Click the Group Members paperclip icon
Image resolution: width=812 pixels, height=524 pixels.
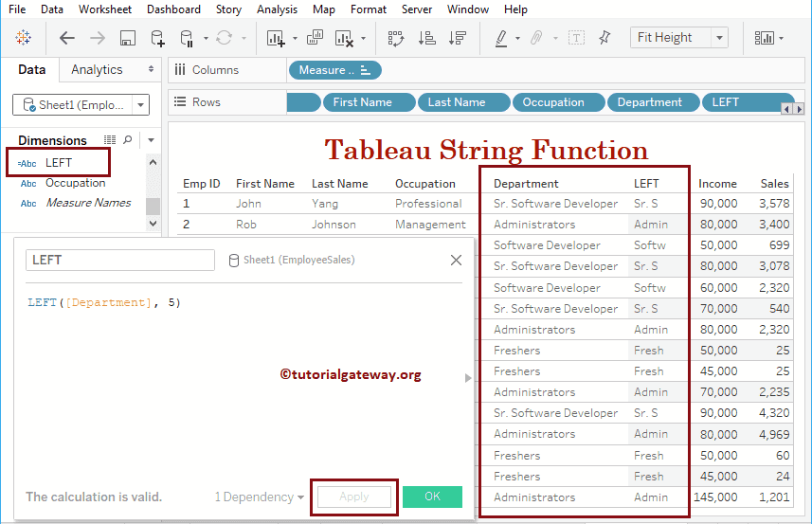click(537, 38)
